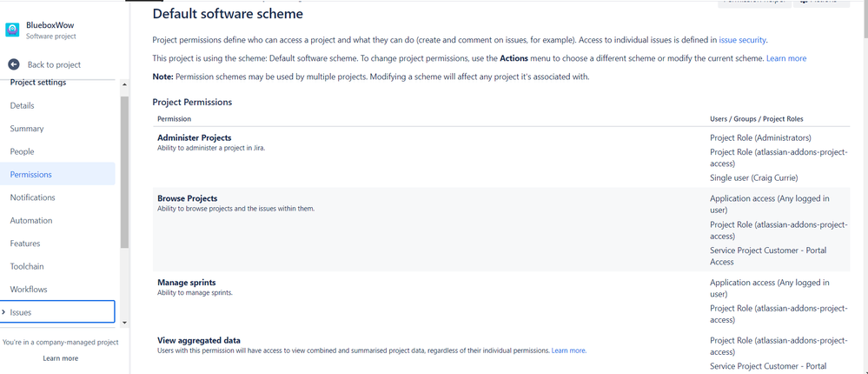Open the Workflows settings
868x374 pixels.
[x=29, y=290]
